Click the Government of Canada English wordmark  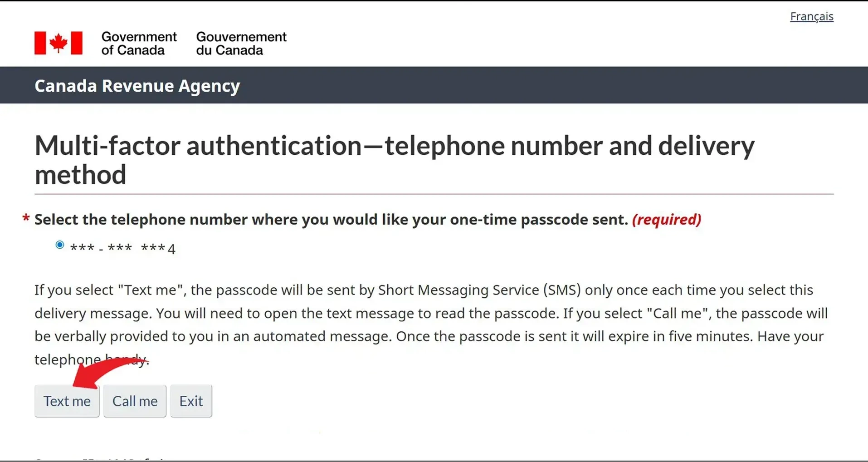pyautogui.click(x=138, y=43)
